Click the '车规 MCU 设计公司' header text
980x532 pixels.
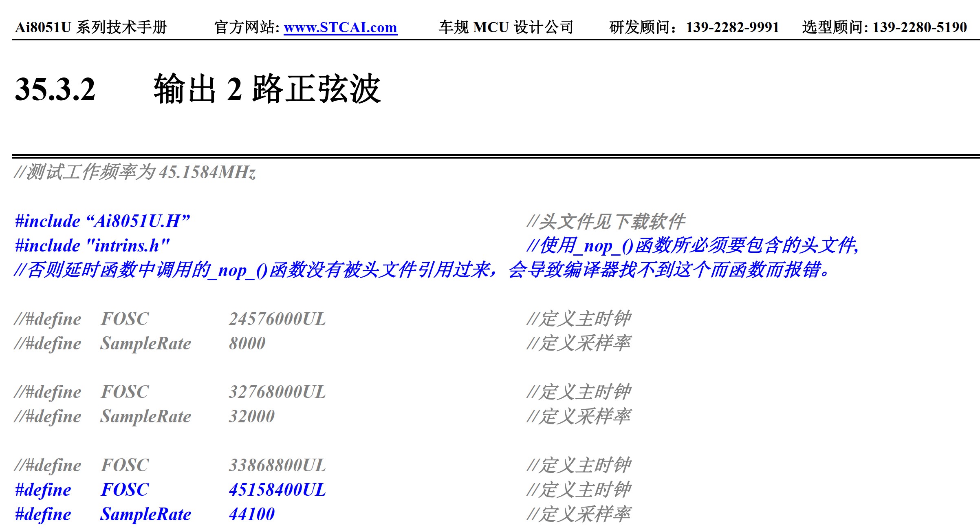pyautogui.click(x=506, y=27)
